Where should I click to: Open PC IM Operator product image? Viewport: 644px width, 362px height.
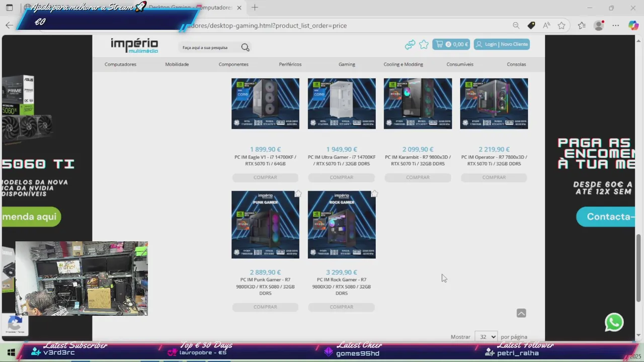pos(494,104)
